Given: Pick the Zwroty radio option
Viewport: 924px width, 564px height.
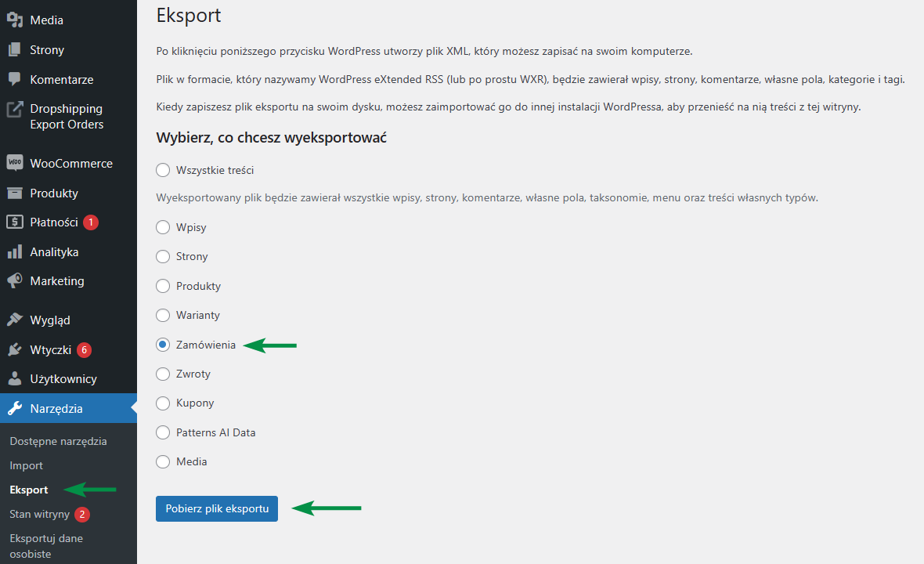Looking at the screenshot, I should click(163, 374).
